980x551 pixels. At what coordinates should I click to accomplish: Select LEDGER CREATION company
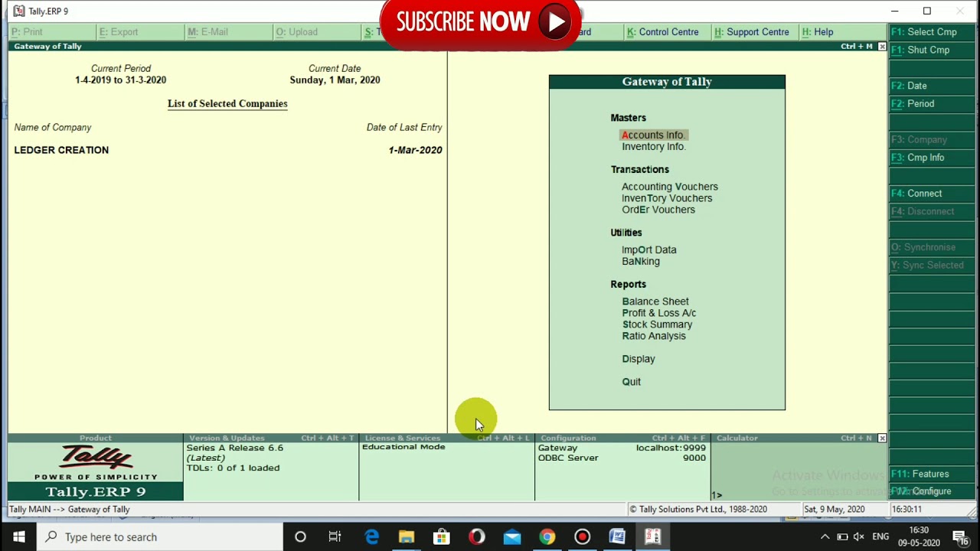61,150
